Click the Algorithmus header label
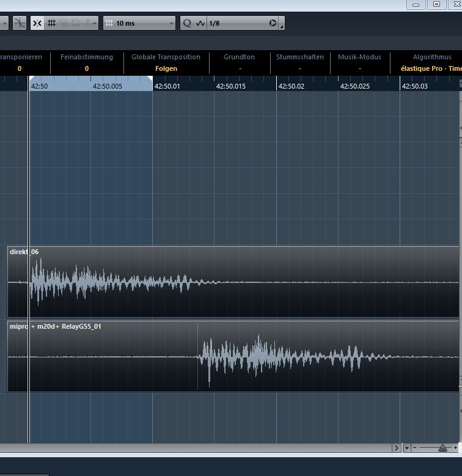462x476 pixels. pyautogui.click(x=432, y=57)
